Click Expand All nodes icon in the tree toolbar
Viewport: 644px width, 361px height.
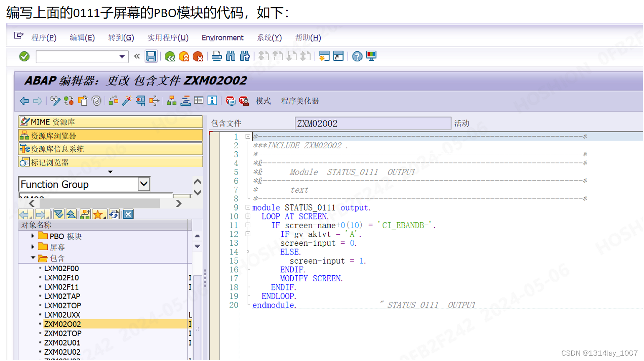(59, 214)
